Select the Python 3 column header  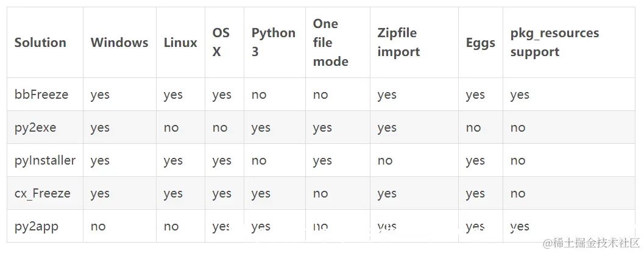click(274, 43)
